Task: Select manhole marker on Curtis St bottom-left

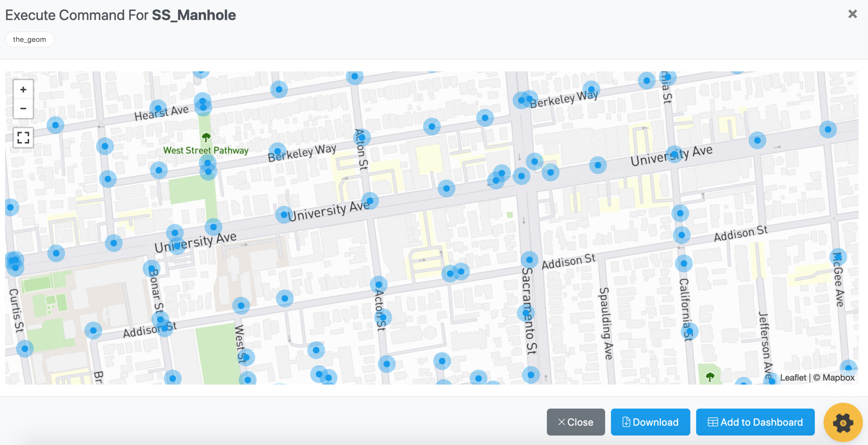Action: 25,349
